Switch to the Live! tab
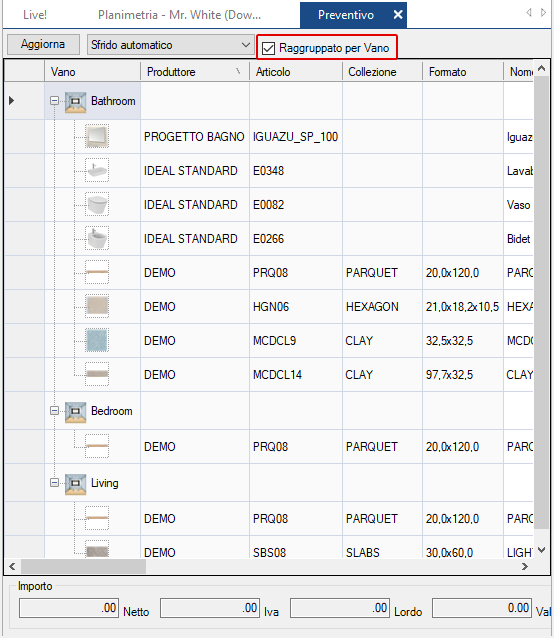This screenshot has height=638, width=554. pos(35,15)
